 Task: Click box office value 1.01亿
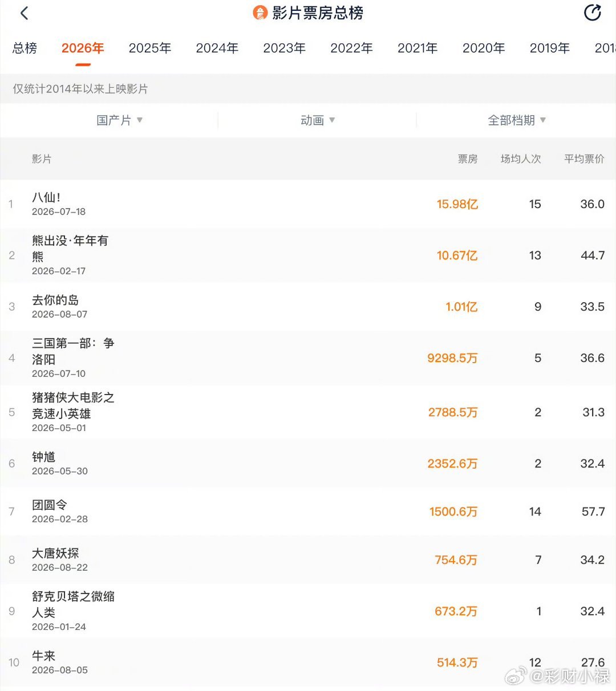(461, 307)
